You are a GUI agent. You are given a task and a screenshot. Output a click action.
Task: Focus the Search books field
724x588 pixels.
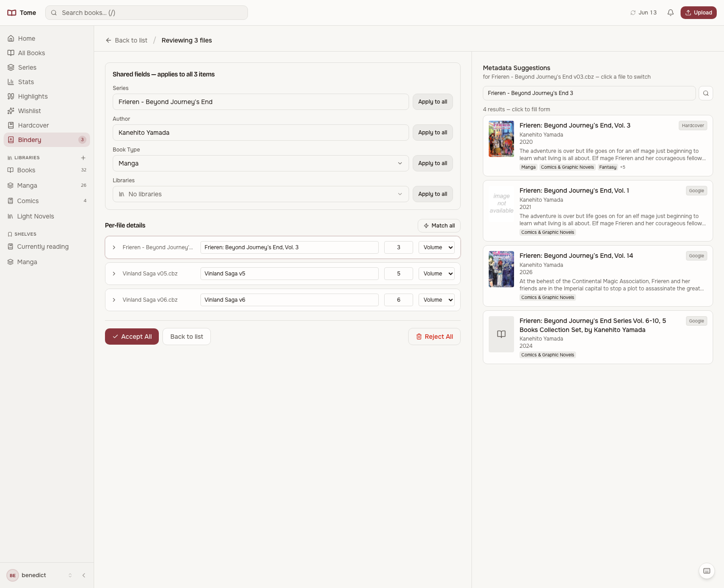(147, 13)
